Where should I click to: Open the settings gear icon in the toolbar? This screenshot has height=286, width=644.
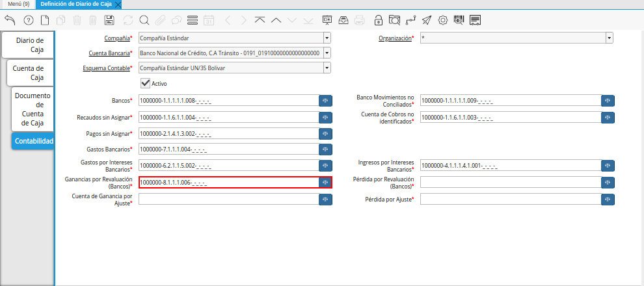pos(443,20)
